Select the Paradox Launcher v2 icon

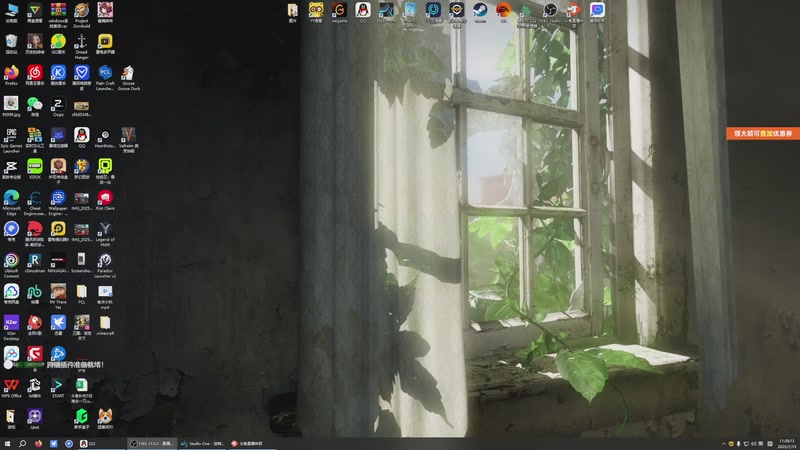pyautogui.click(x=105, y=264)
